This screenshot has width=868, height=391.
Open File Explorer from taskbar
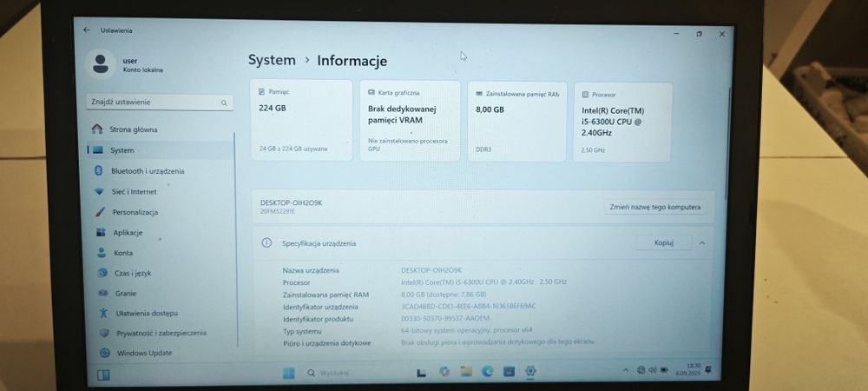(465, 372)
